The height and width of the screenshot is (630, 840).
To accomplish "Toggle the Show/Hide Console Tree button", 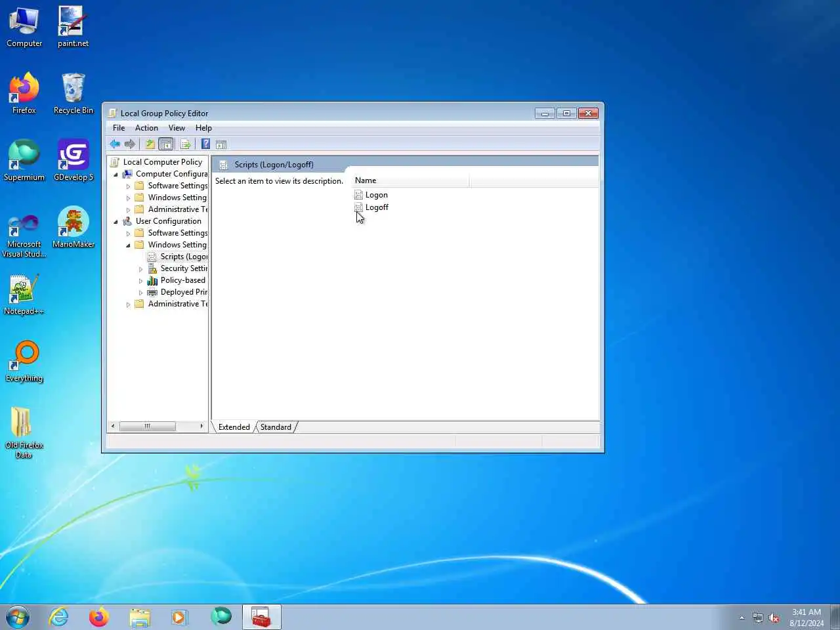I will [166, 144].
